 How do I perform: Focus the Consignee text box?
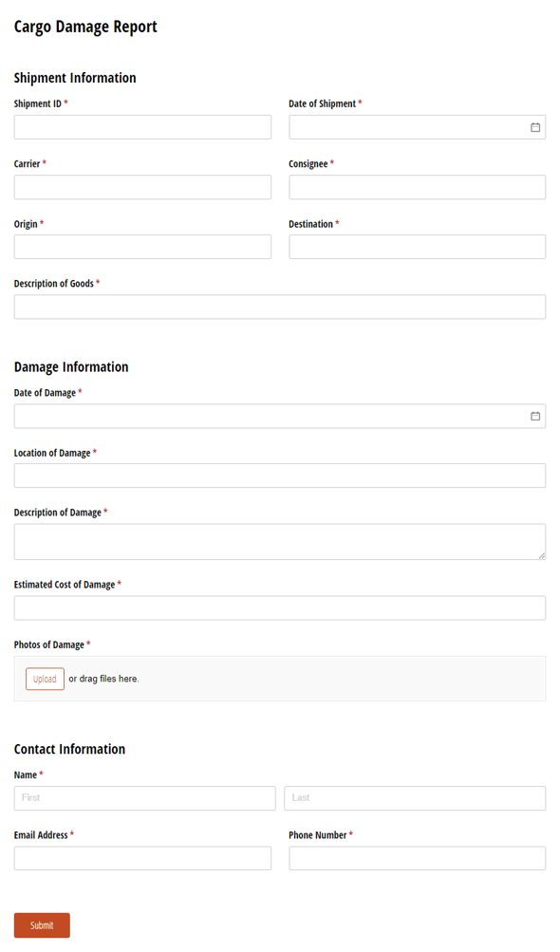[418, 188]
